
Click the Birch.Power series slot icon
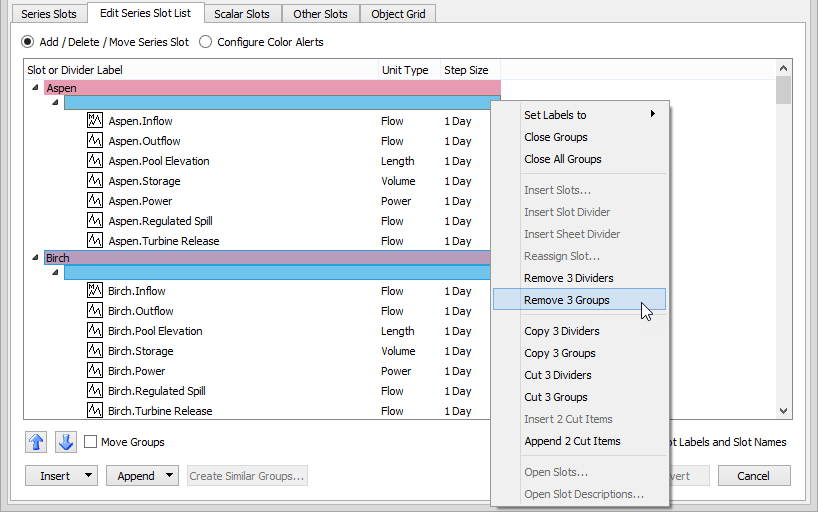96,371
